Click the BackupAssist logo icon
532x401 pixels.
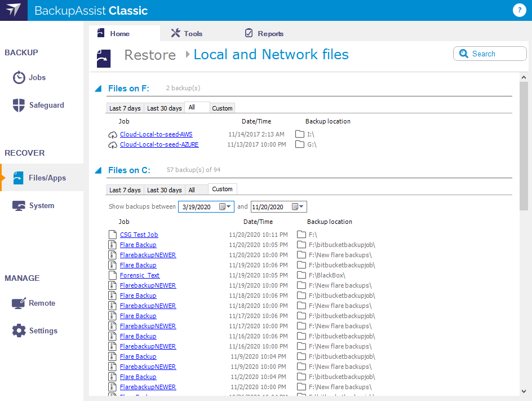point(14,10)
